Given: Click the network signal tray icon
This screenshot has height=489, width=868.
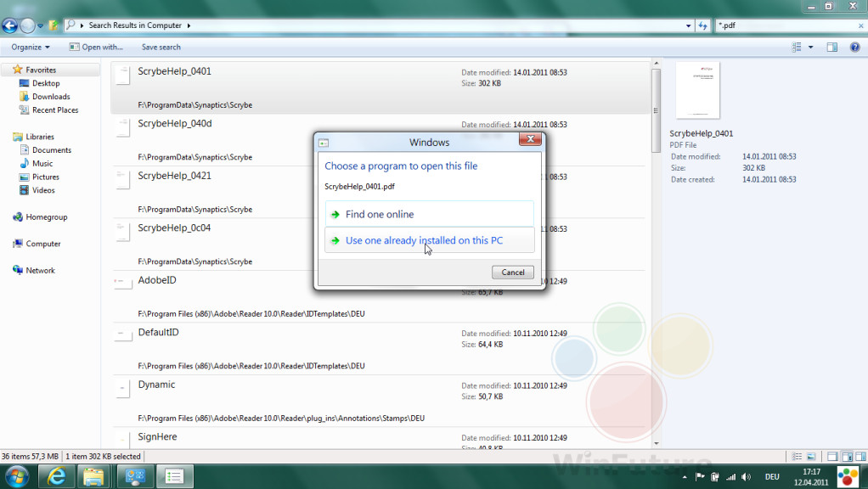Looking at the screenshot, I should pos(730,477).
